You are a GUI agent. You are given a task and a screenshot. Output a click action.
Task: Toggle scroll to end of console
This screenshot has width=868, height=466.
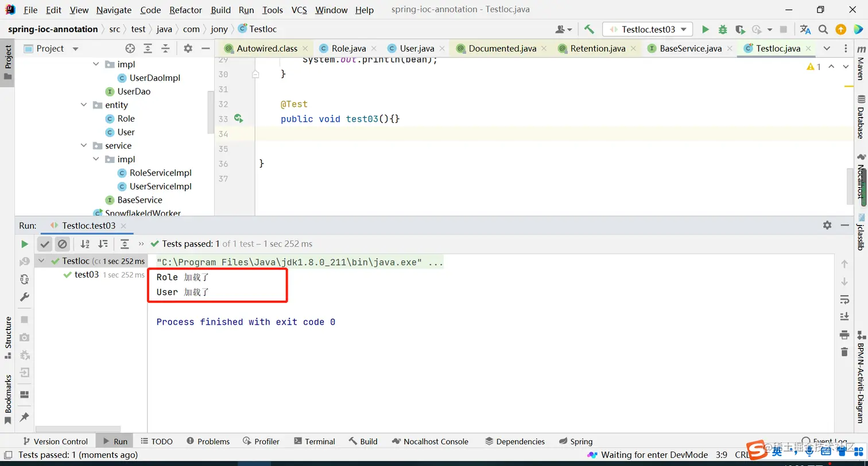(844, 316)
